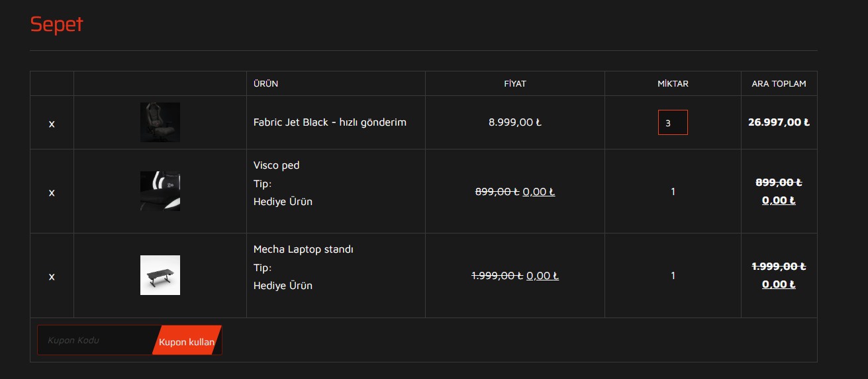868x379 pixels.
Task: Select the Mecha Laptop standı product name
Action: (x=303, y=249)
